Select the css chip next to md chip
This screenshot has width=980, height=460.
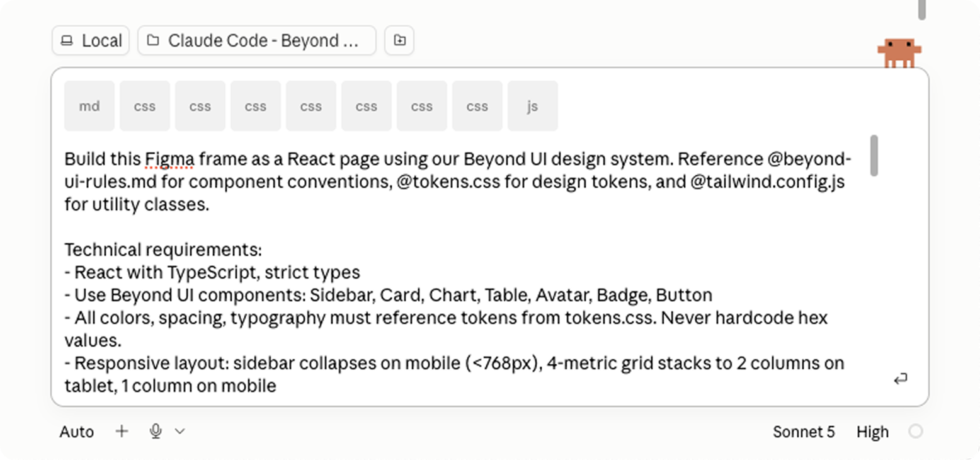(145, 106)
